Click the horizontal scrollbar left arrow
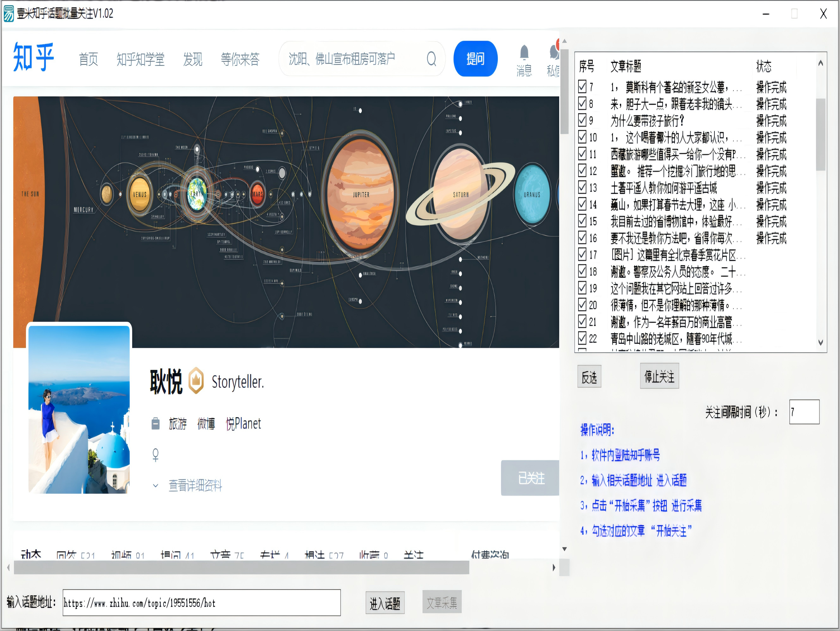This screenshot has width=840, height=631. coord(8,567)
